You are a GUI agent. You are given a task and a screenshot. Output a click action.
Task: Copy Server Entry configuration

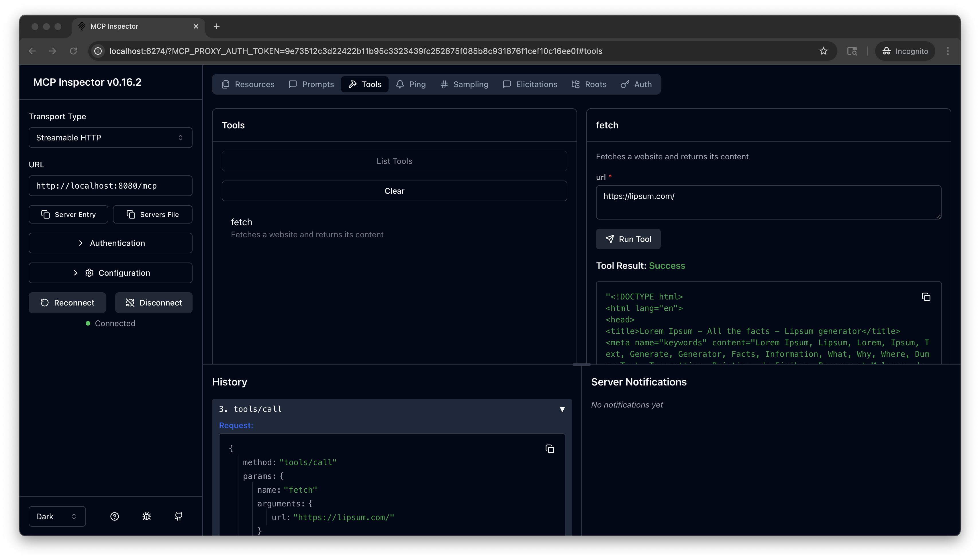[x=68, y=214]
